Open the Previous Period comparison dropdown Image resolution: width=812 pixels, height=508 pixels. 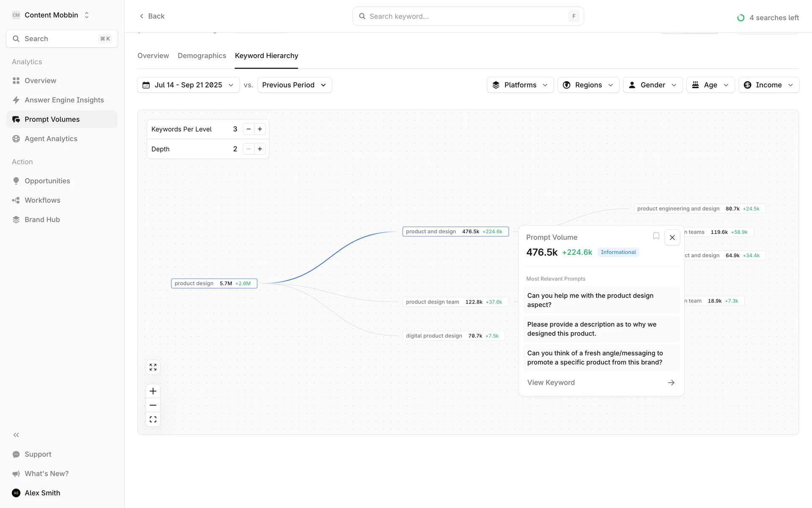[x=294, y=85]
